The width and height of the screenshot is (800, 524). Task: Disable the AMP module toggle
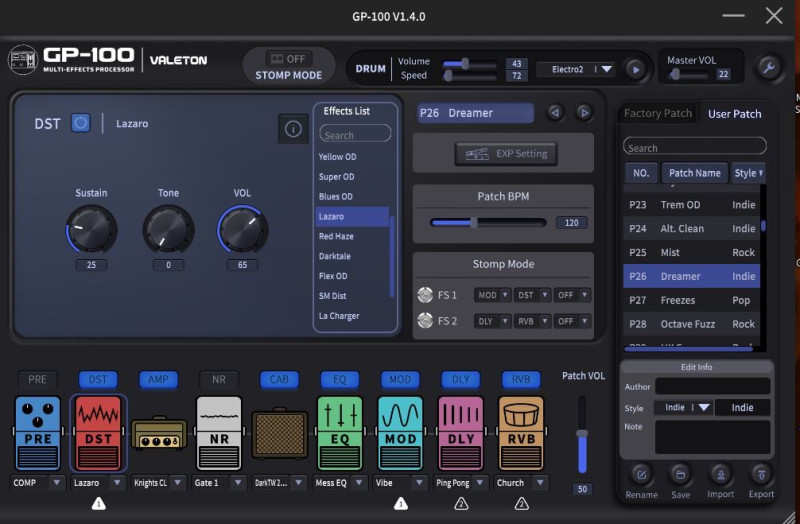(x=158, y=380)
